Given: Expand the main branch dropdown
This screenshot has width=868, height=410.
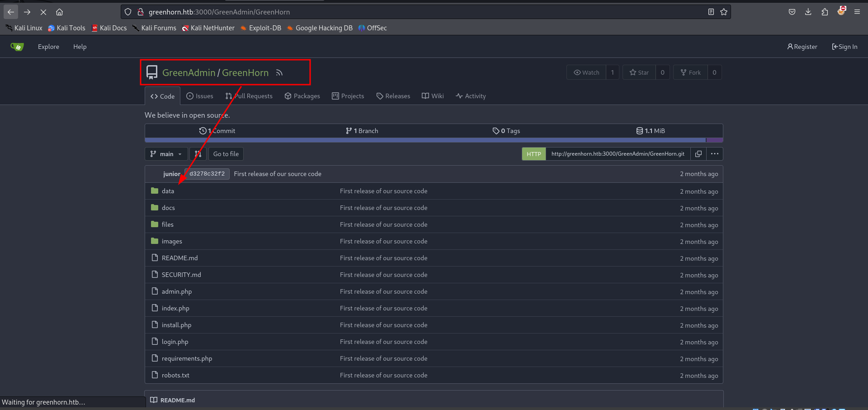Looking at the screenshot, I should click(166, 154).
